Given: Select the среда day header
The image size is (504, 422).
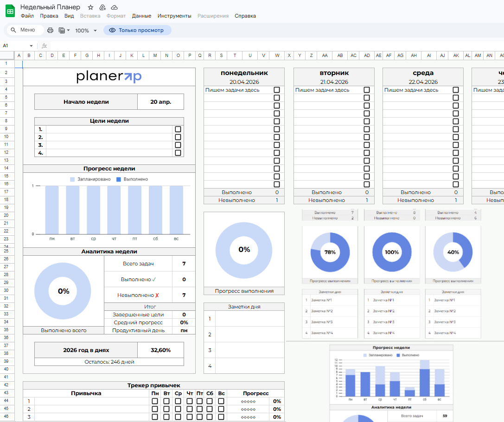Looking at the screenshot, I should 423,73.
